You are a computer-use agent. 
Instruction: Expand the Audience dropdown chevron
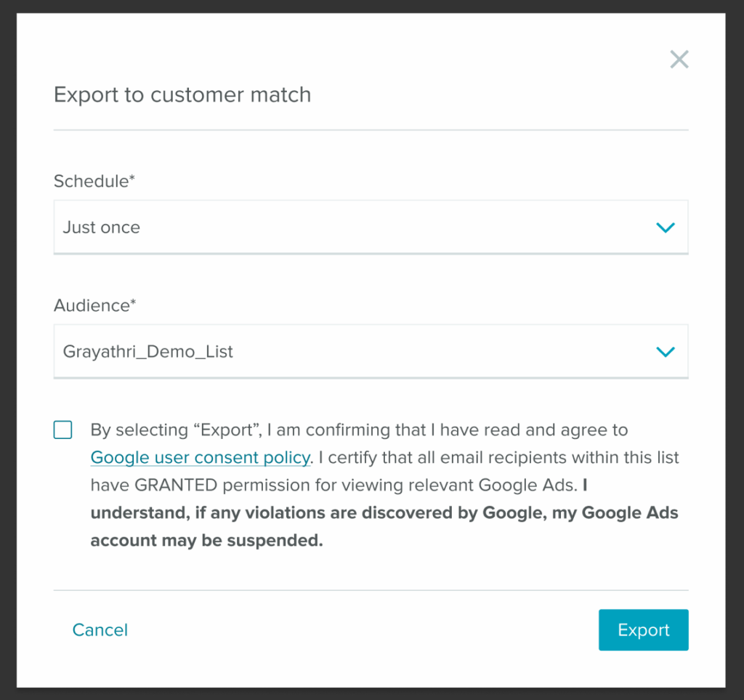pyautogui.click(x=665, y=352)
